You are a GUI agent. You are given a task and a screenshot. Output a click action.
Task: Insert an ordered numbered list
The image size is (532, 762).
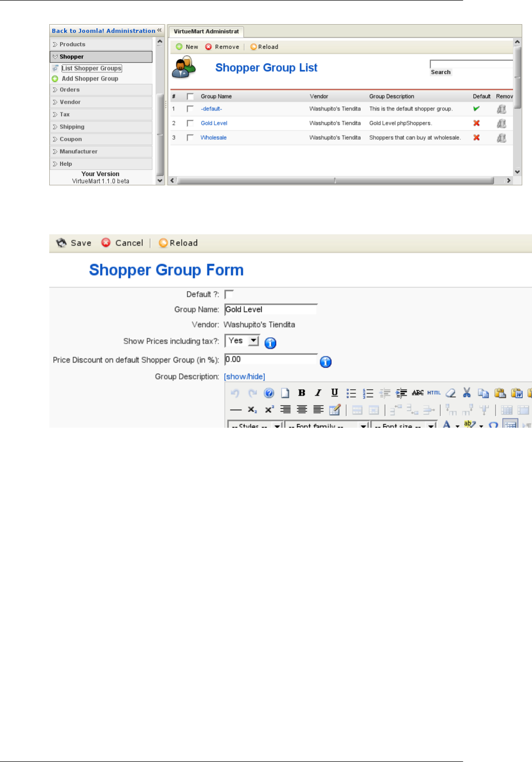[368, 393]
